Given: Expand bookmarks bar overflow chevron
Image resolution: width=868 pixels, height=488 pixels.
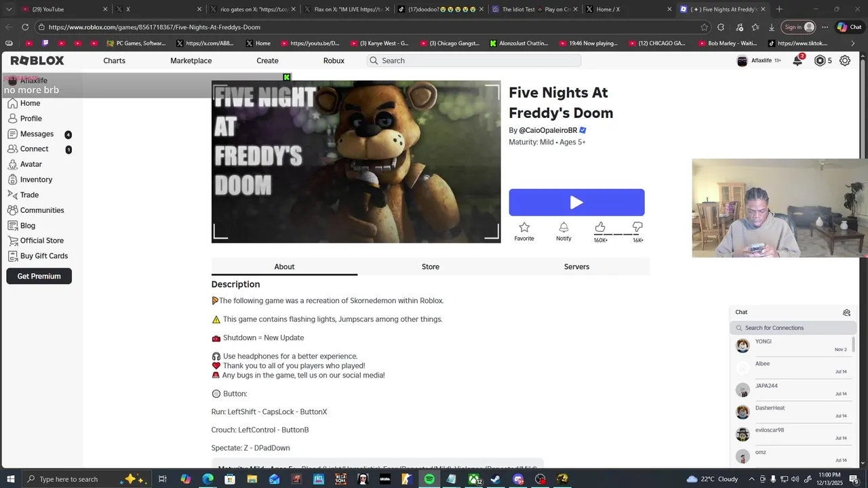Looking at the screenshot, I should 853,43.
